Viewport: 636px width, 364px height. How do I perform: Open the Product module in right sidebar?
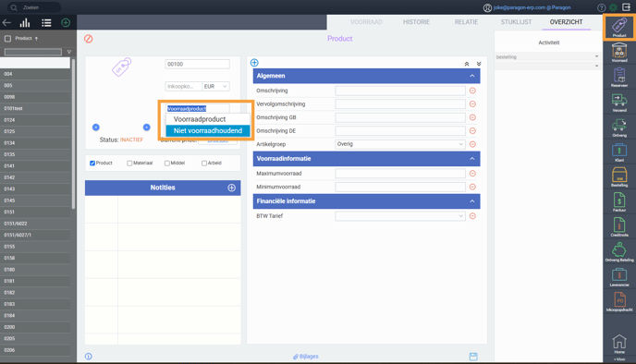pos(619,27)
